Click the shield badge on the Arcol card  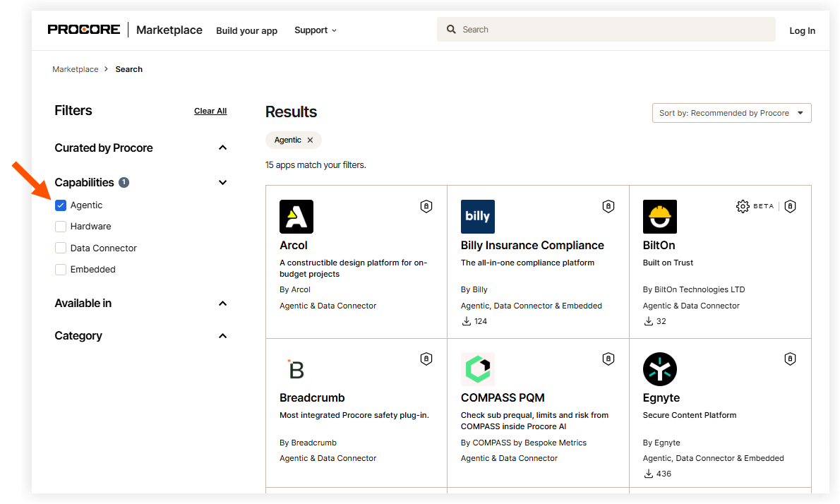(426, 206)
